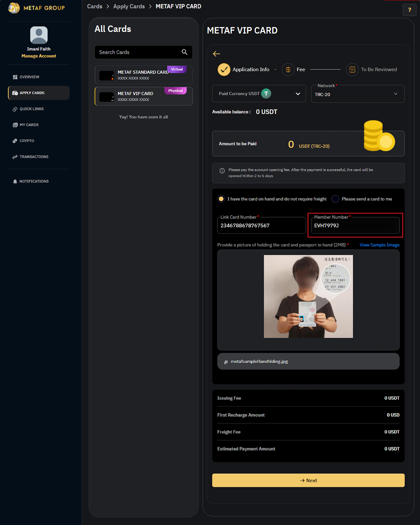Viewport: 420px width, 525px height.
Task: Click the Paid Currency dropdown chevron arrow
Action: tap(298, 94)
